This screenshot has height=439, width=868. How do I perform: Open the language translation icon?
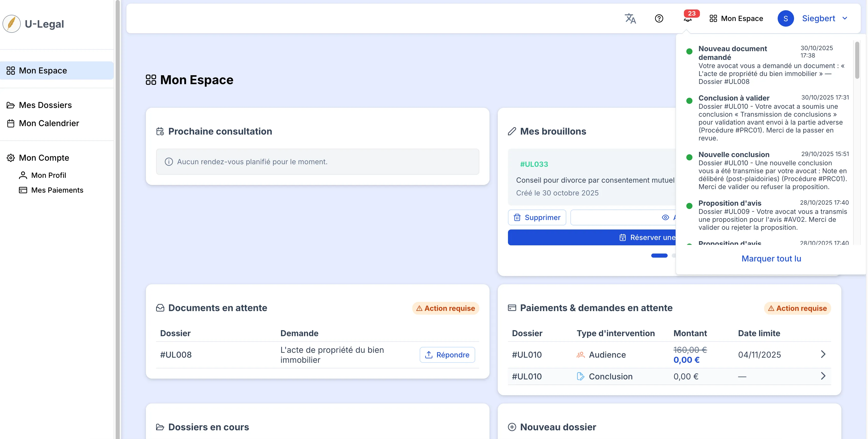[630, 18]
